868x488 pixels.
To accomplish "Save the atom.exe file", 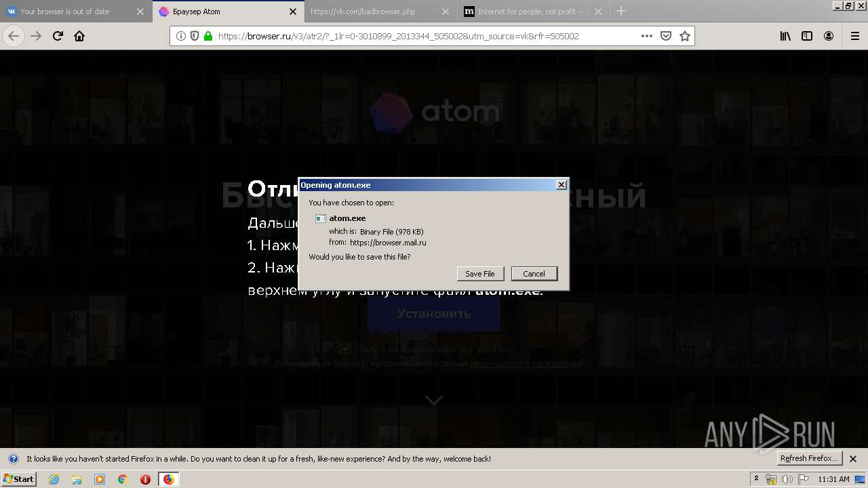I will point(480,274).
